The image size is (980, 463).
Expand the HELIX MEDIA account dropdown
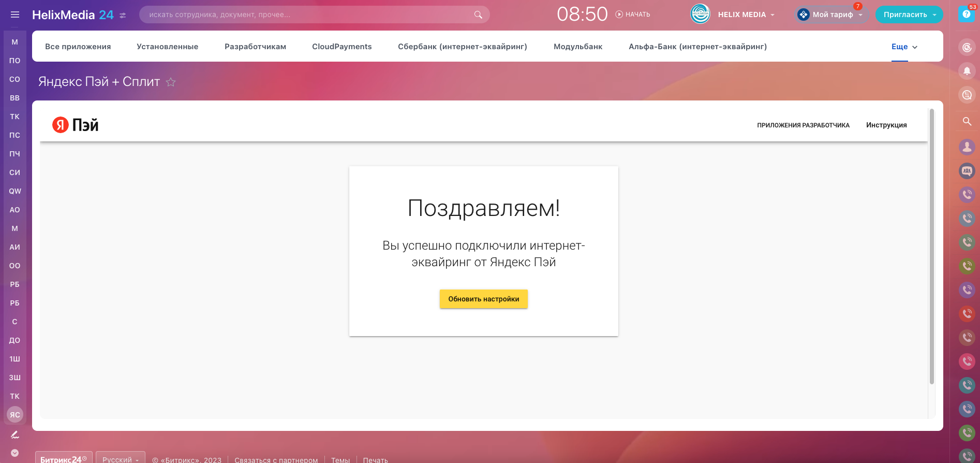coord(773,15)
